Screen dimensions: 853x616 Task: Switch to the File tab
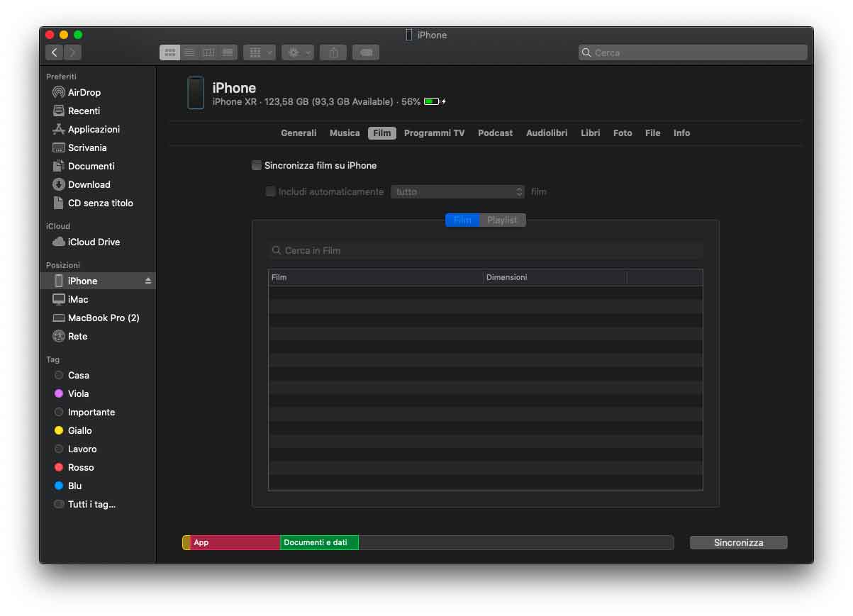point(652,133)
